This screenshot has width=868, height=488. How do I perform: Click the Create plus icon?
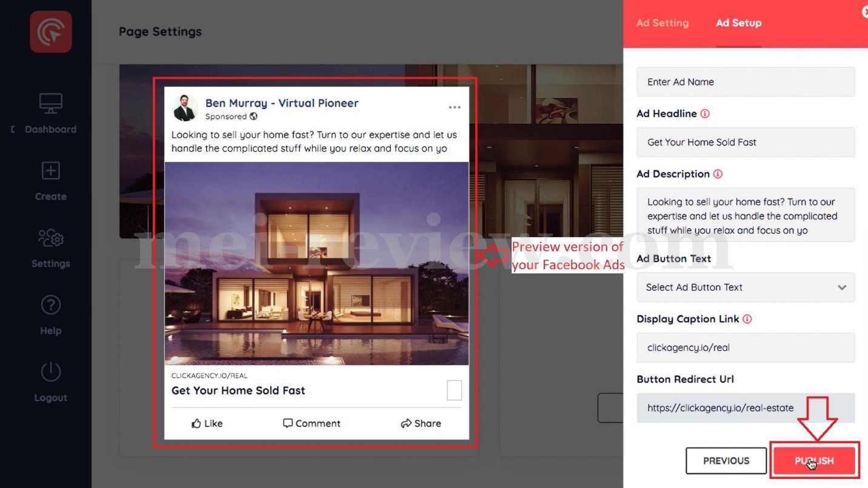(x=51, y=171)
